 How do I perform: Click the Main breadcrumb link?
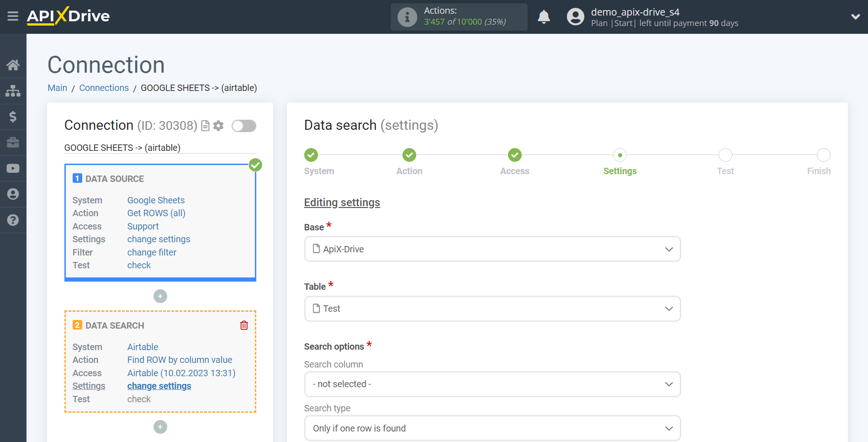pos(58,88)
